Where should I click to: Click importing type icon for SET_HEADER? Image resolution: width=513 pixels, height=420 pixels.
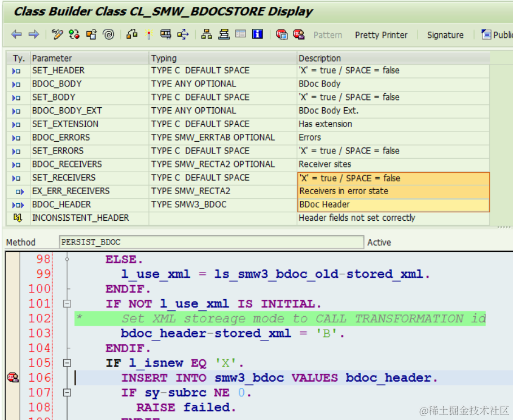coord(16,71)
